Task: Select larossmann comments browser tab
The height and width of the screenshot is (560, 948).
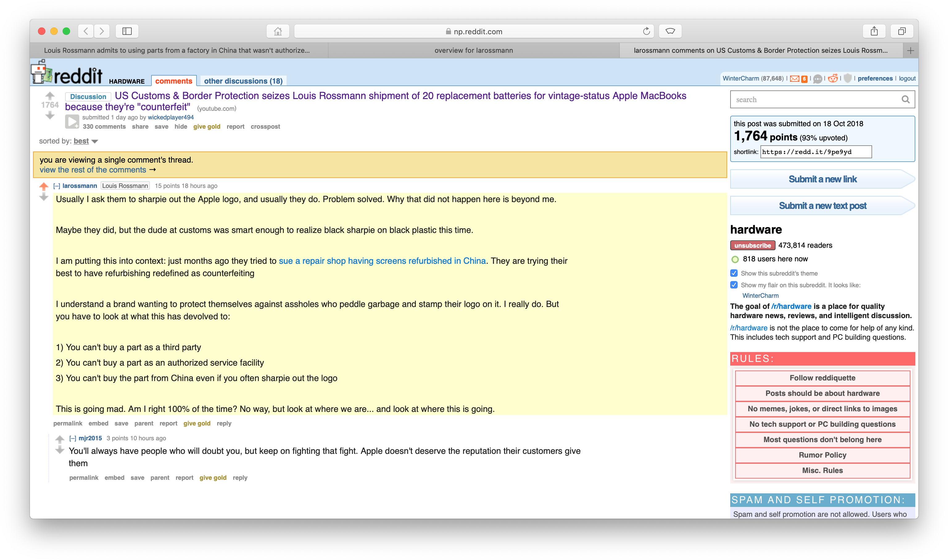Action: click(760, 51)
